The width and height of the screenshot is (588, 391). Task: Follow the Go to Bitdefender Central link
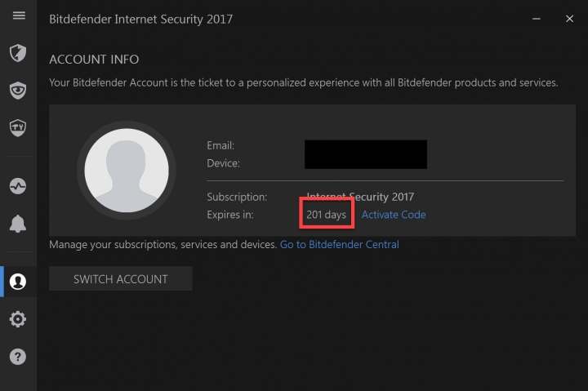[340, 244]
